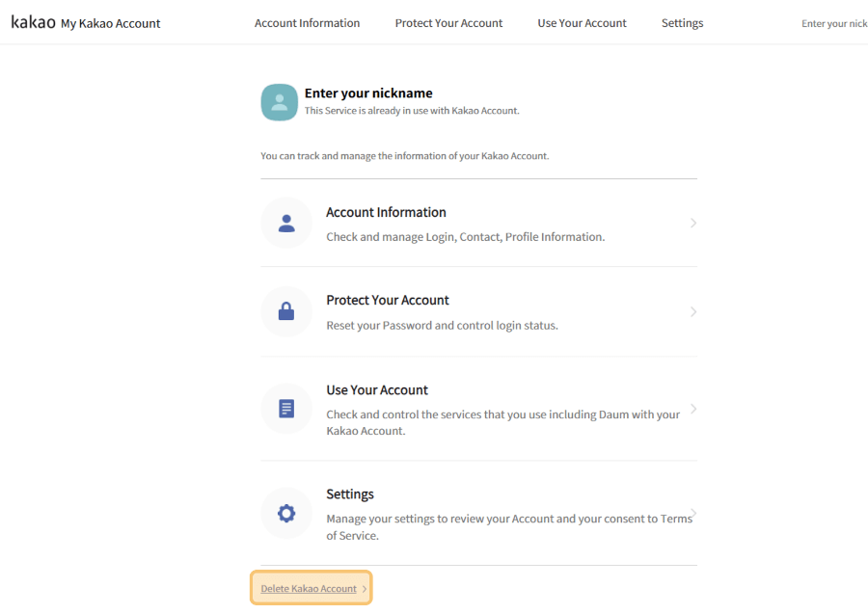Open the My Kakao Account home link
This screenshot has height=614, width=868.
(x=110, y=23)
